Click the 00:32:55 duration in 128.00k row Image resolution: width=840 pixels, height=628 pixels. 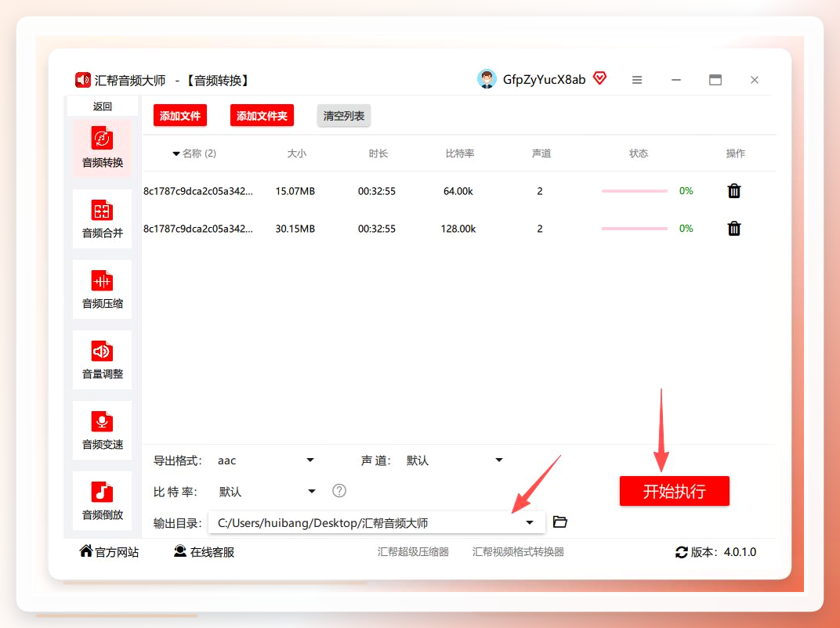(377, 229)
